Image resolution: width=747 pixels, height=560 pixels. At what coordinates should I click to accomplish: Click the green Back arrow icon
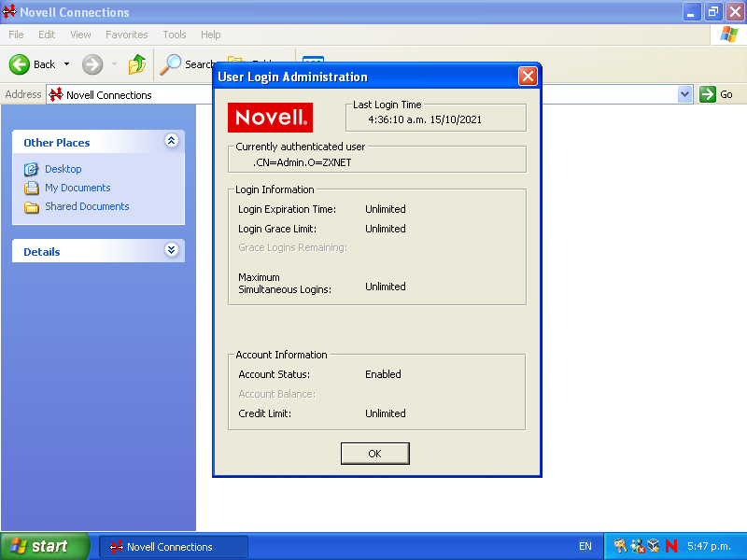[20, 64]
